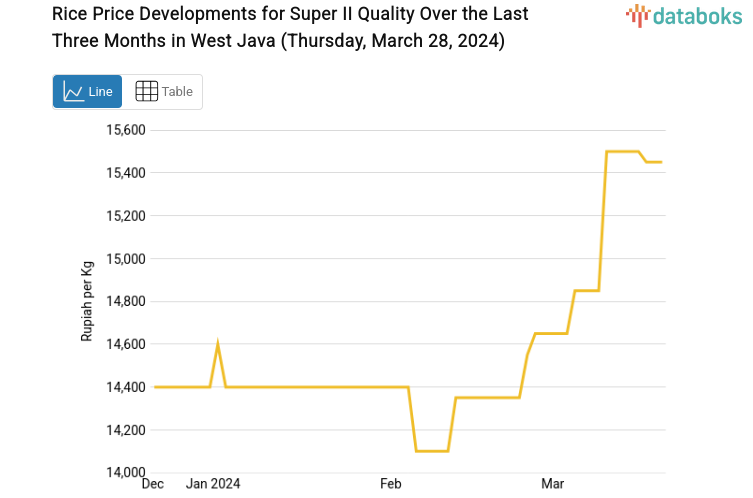Image resolution: width=753 pixels, height=498 pixels.
Task: Click the 15,600 y-axis tick label
Action: [x=126, y=130]
